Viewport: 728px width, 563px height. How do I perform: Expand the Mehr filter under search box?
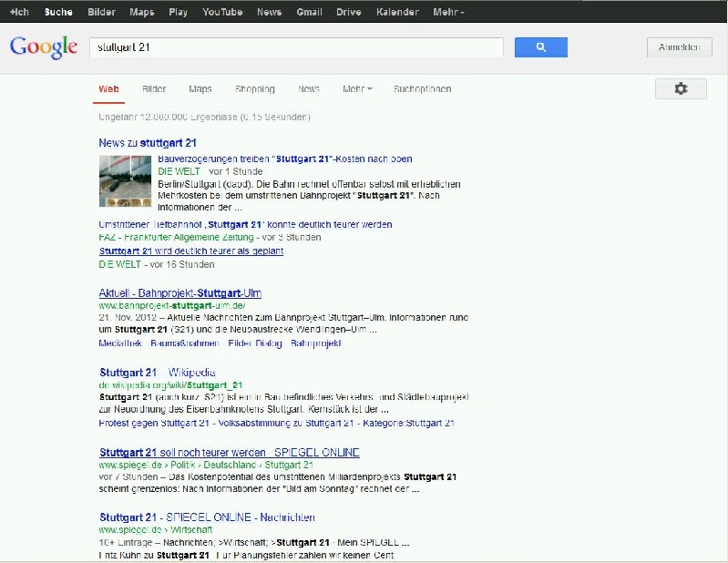[357, 89]
